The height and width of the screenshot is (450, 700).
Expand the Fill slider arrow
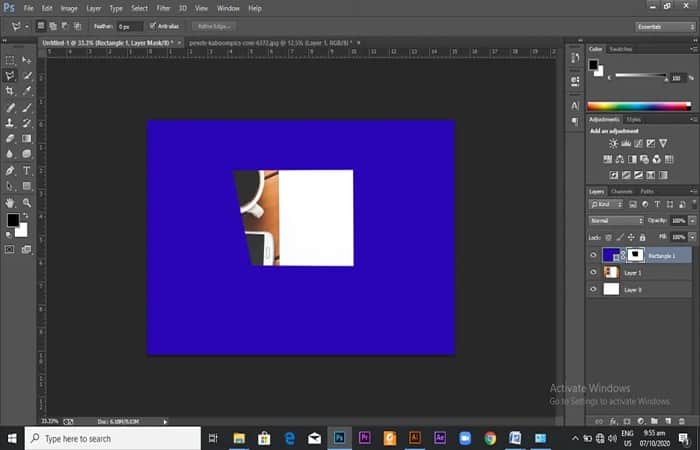point(692,237)
